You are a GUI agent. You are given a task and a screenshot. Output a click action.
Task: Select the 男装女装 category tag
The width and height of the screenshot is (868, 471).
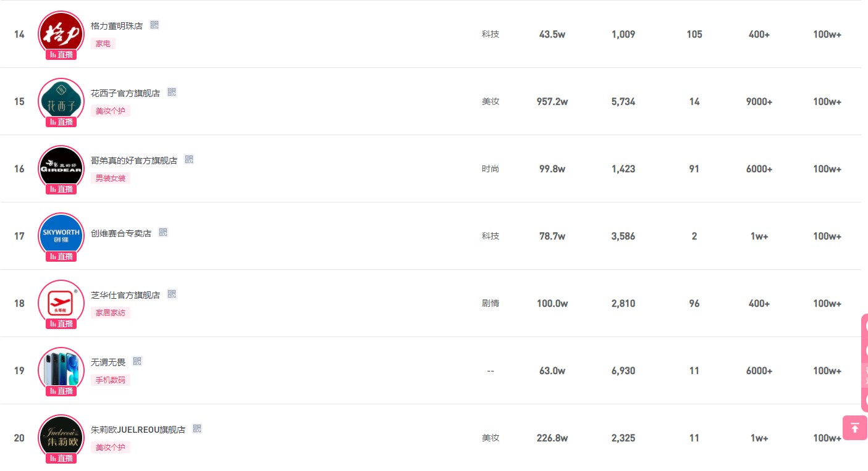pyautogui.click(x=111, y=178)
